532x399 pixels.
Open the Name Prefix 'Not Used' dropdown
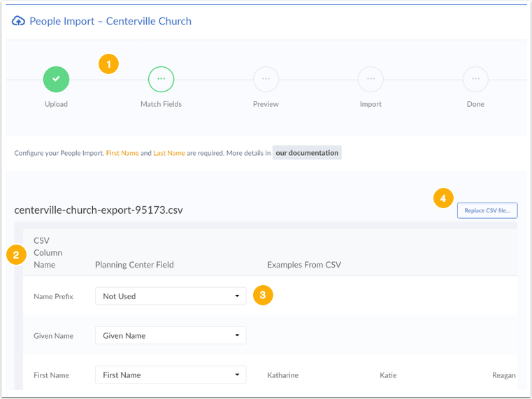click(171, 296)
